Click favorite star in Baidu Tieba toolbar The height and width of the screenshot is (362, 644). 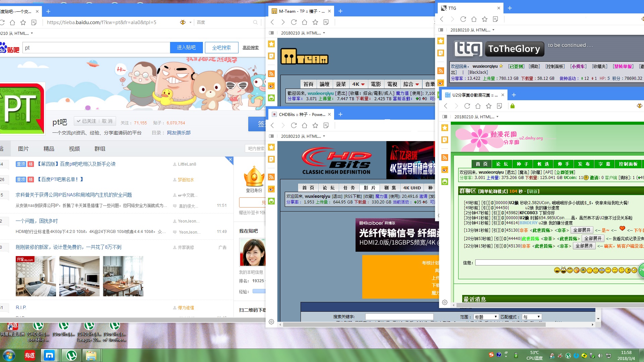[23, 22]
